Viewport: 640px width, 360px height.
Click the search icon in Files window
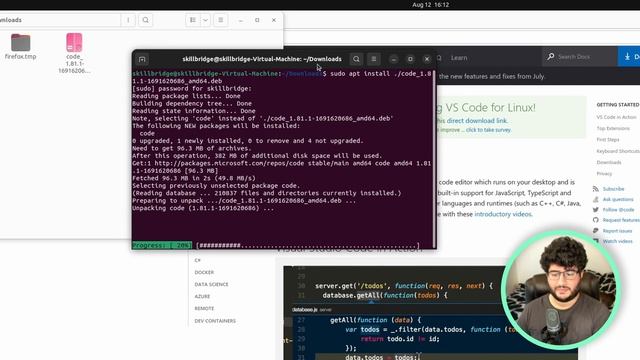pyautogui.click(x=145, y=20)
